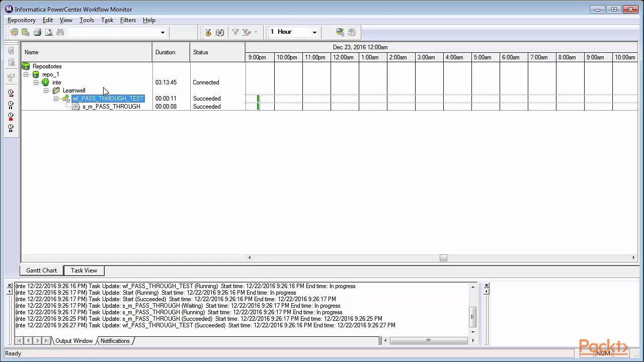Close the output window with its X
The image size is (644, 362).
(9, 286)
